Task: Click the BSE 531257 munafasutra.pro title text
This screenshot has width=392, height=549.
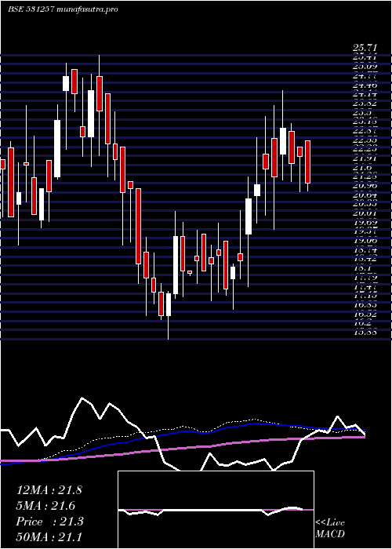Action: pyautogui.click(x=63, y=9)
